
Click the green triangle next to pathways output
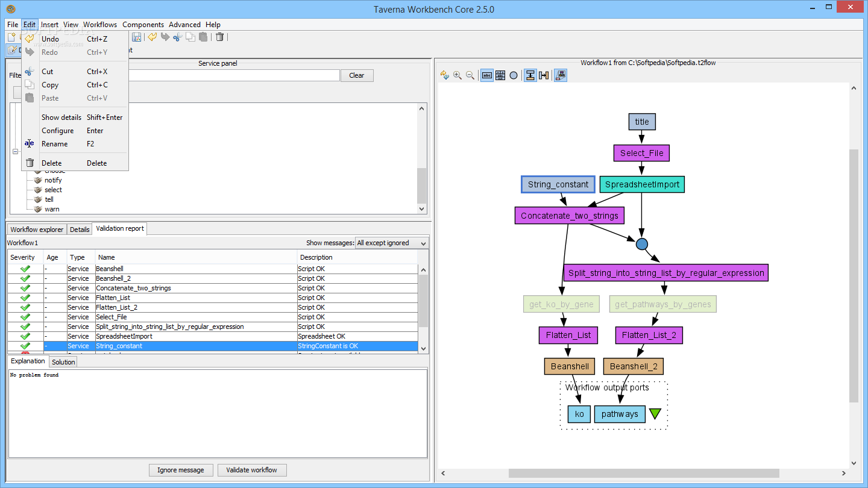655,414
